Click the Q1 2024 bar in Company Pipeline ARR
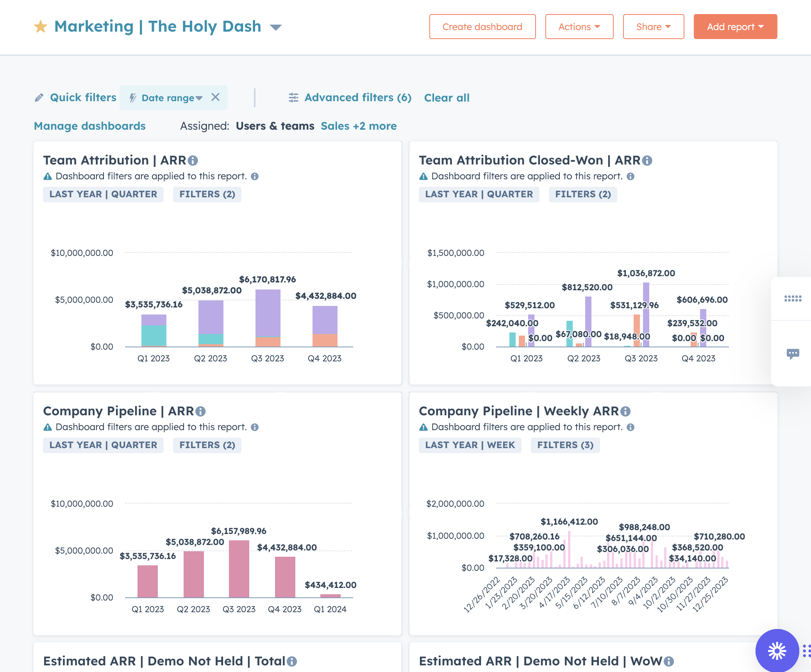Viewport: 811px width, 672px height. coord(330,596)
